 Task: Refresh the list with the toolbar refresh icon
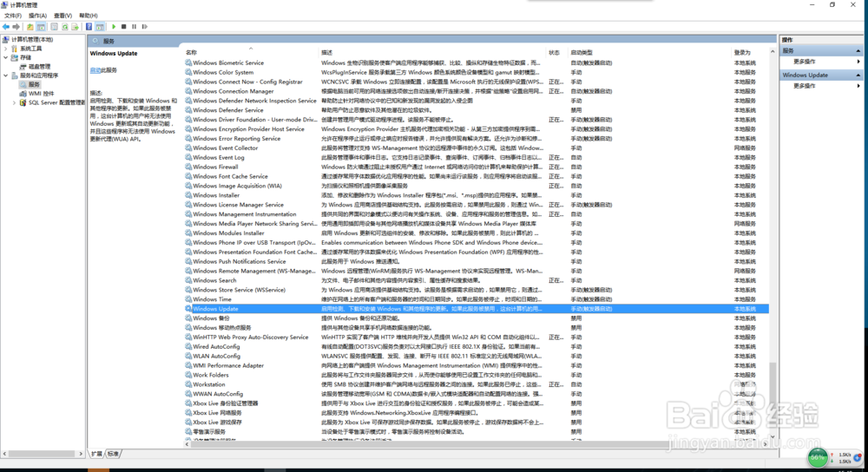pos(65,27)
